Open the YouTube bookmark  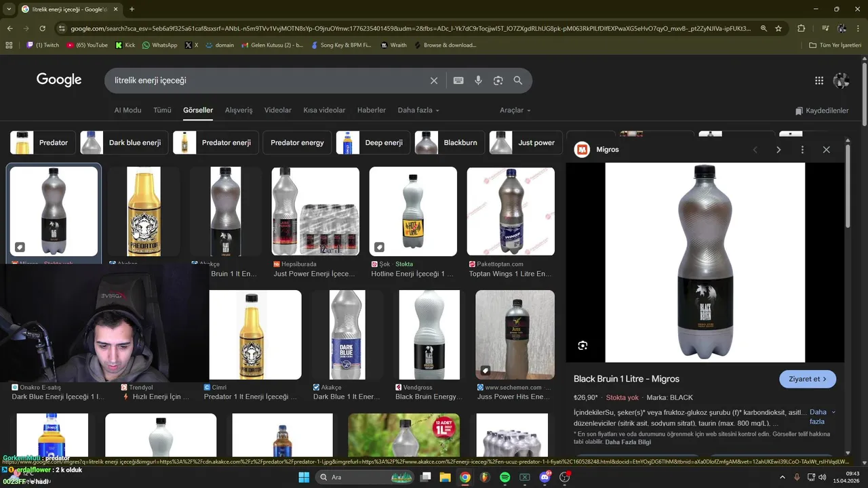(87, 45)
